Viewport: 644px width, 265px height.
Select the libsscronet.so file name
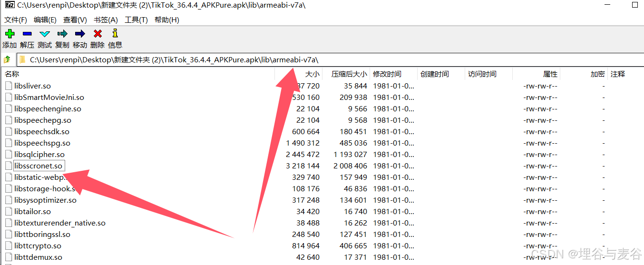(38, 166)
